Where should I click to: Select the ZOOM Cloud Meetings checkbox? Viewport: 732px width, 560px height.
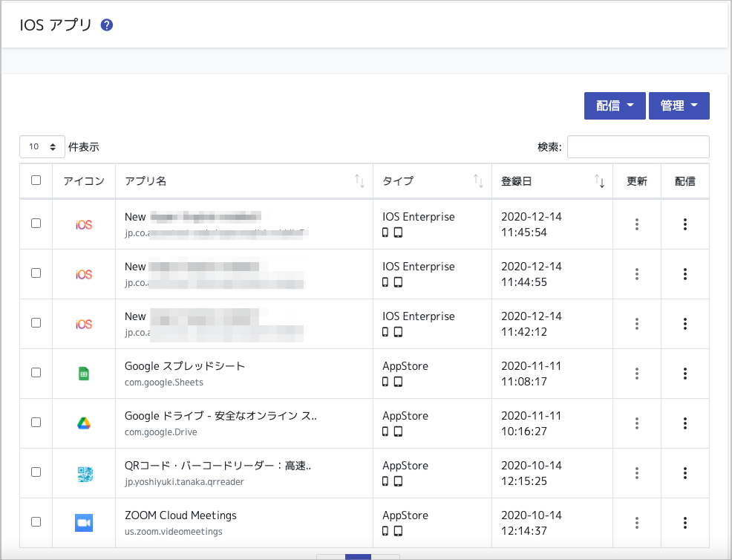pyautogui.click(x=36, y=521)
